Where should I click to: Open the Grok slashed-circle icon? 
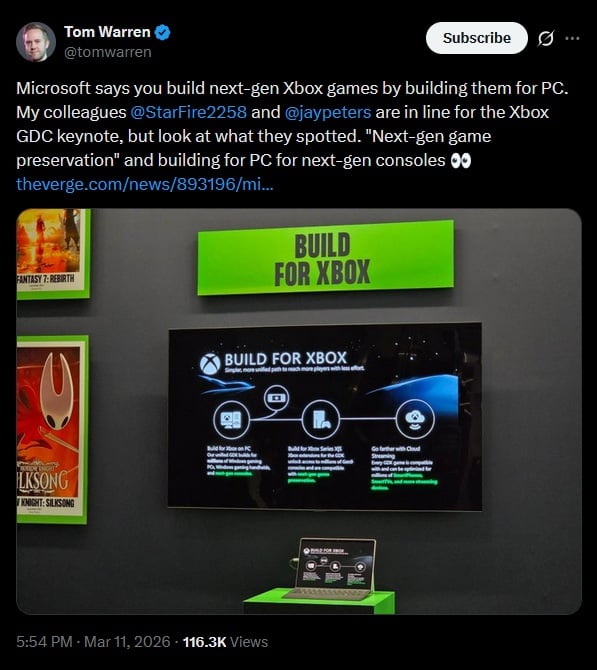tap(546, 38)
